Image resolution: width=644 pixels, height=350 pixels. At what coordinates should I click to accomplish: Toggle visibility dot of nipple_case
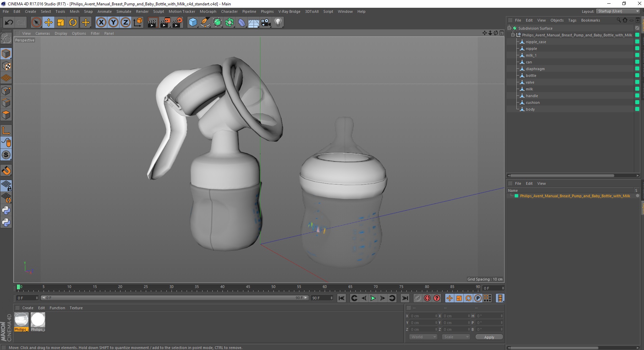tap(637, 41)
